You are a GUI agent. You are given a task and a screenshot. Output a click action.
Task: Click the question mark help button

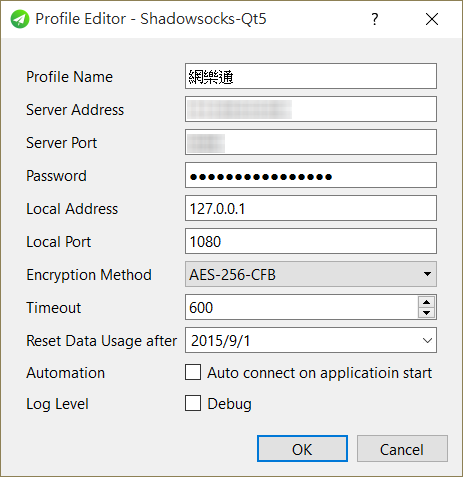[x=375, y=19]
